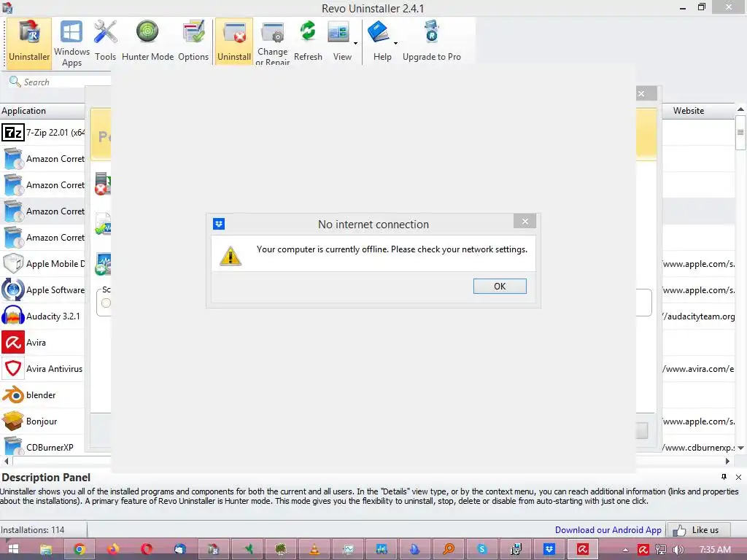Click the Audacity headphones icon
The width and height of the screenshot is (747, 560).
[x=13, y=316]
